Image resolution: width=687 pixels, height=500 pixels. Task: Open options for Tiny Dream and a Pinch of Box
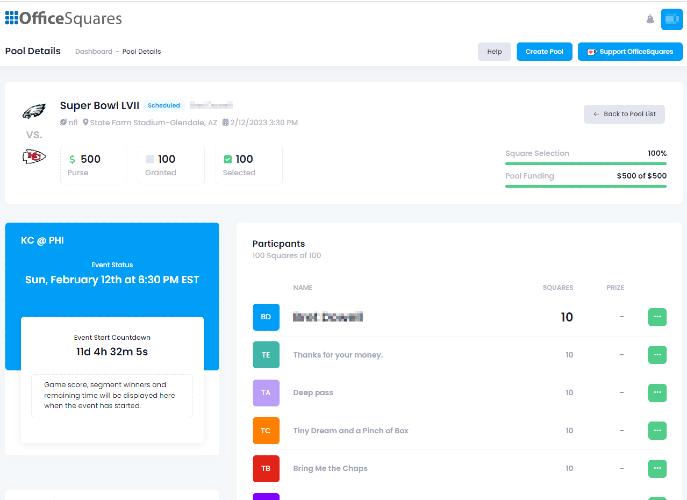tap(657, 430)
